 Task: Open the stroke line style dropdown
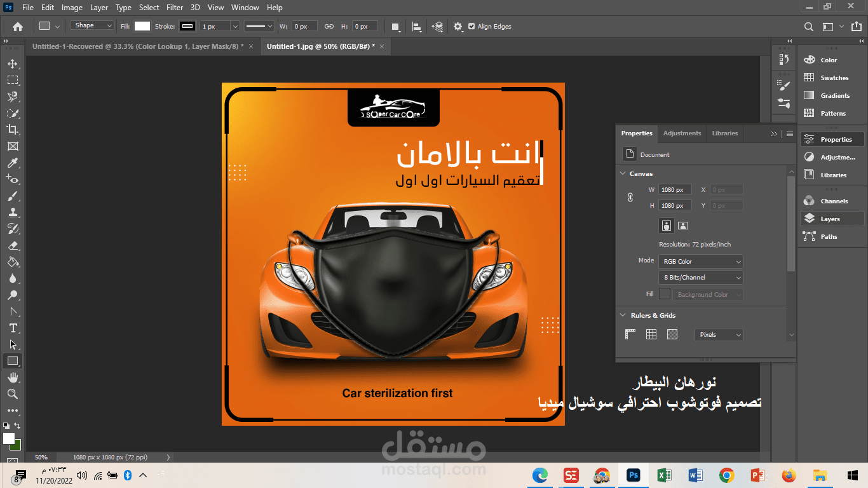[x=259, y=27]
